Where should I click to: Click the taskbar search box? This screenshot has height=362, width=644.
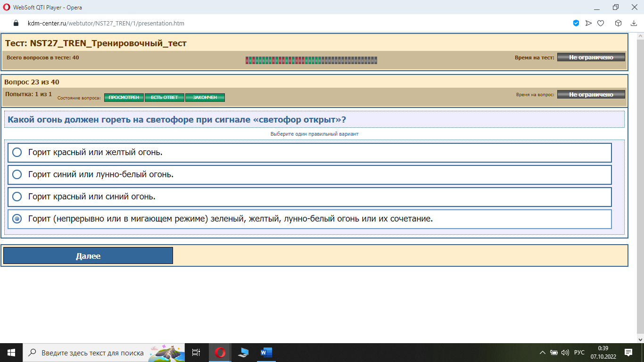(x=103, y=353)
